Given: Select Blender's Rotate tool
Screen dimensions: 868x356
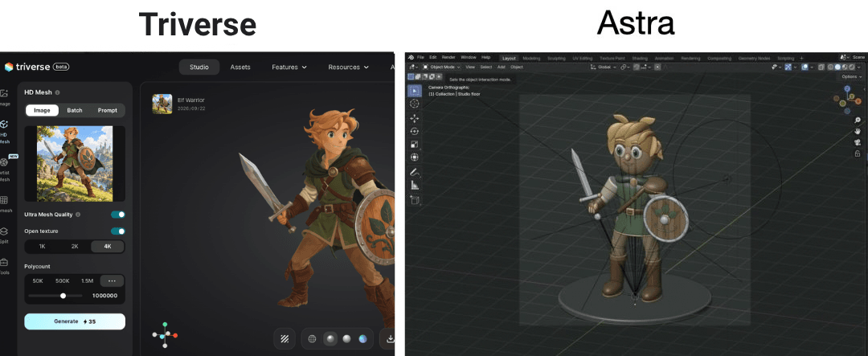Looking at the screenshot, I should (x=414, y=131).
